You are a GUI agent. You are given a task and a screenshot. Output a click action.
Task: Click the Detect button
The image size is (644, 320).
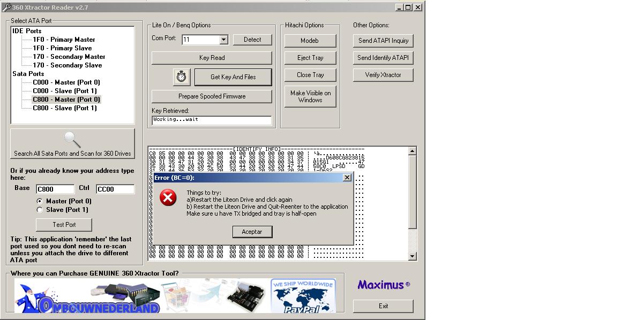(x=252, y=40)
